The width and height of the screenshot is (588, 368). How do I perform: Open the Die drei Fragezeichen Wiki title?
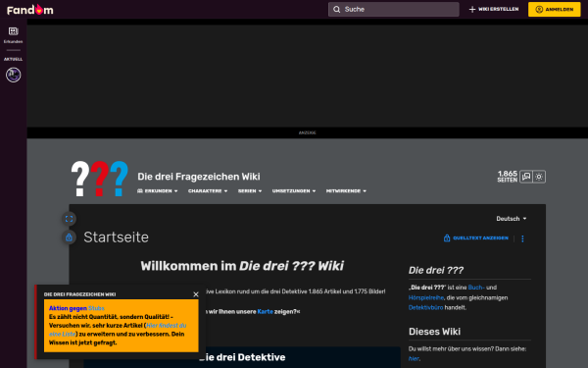pos(199,177)
